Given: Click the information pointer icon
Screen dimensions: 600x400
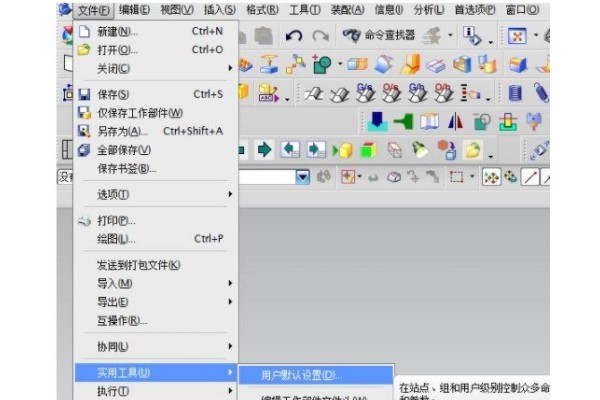Looking at the screenshot, I should (x=471, y=36).
